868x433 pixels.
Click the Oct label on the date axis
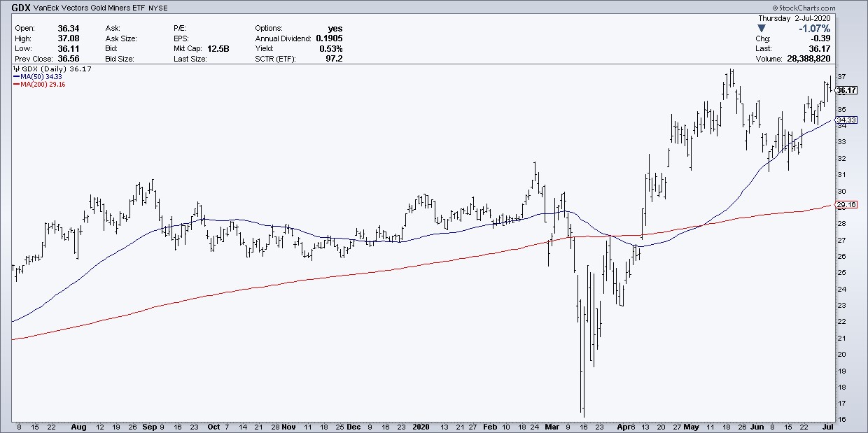[213, 426]
